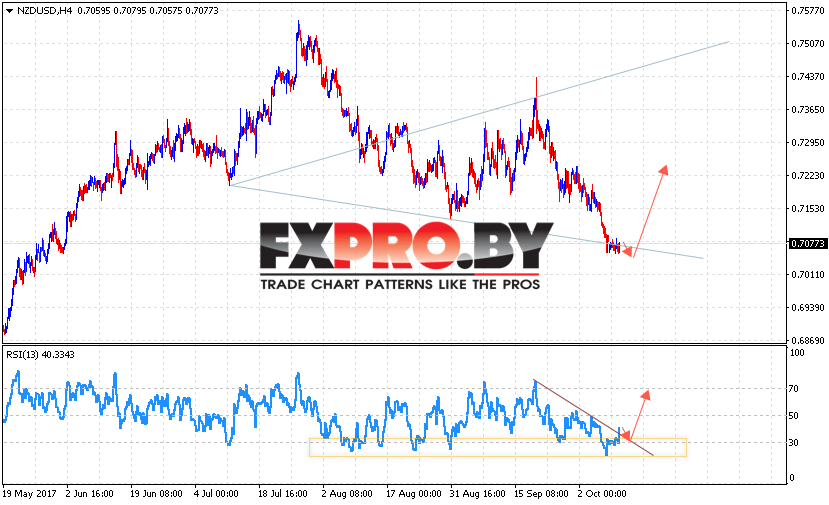Click the high value 0.70795 in header
The image size is (829, 505).
130,11
